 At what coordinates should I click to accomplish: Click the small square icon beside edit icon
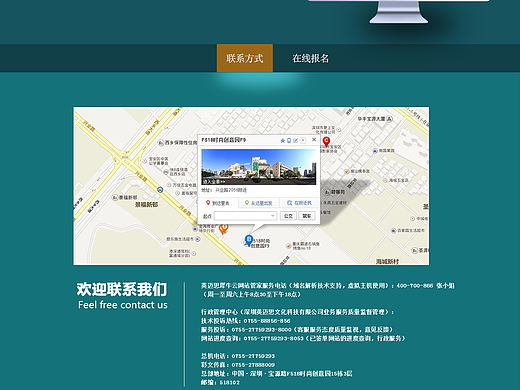tap(303, 141)
